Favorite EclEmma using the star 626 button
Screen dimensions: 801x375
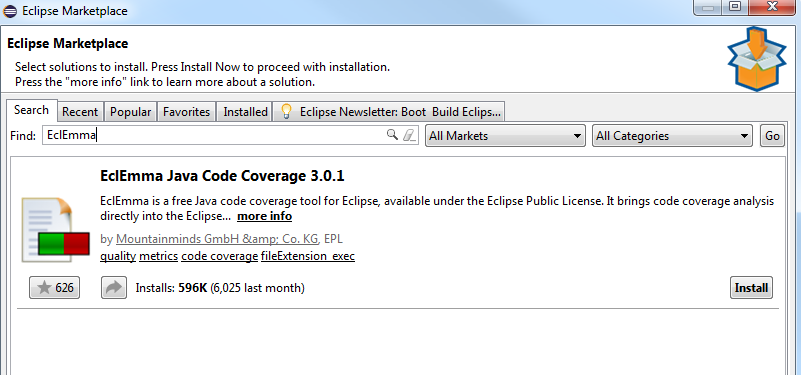coord(55,288)
